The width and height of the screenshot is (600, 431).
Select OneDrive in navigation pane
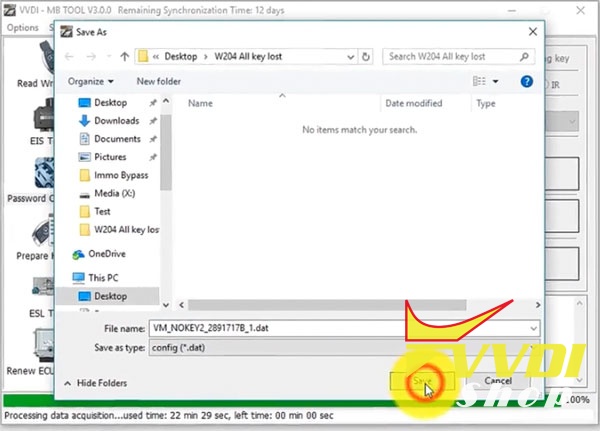tap(107, 254)
